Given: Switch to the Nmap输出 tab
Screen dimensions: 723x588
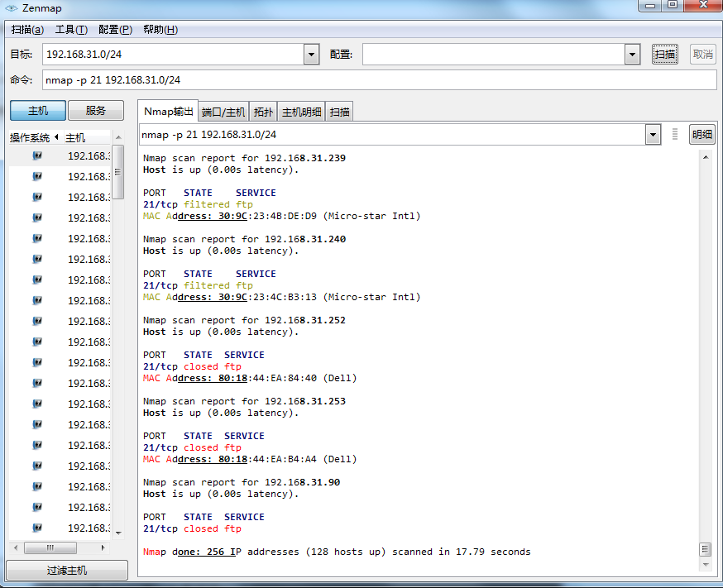Looking at the screenshot, I should click(x=168, y=112).
